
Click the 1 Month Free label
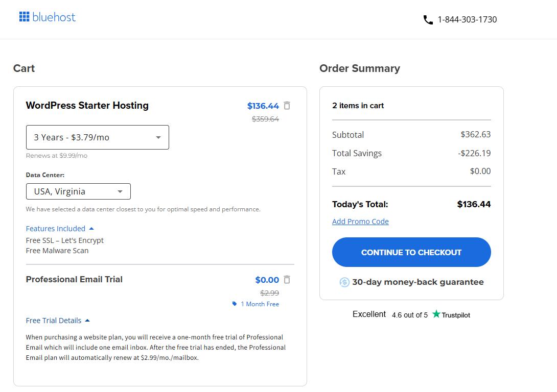click(x=260, y=304)
